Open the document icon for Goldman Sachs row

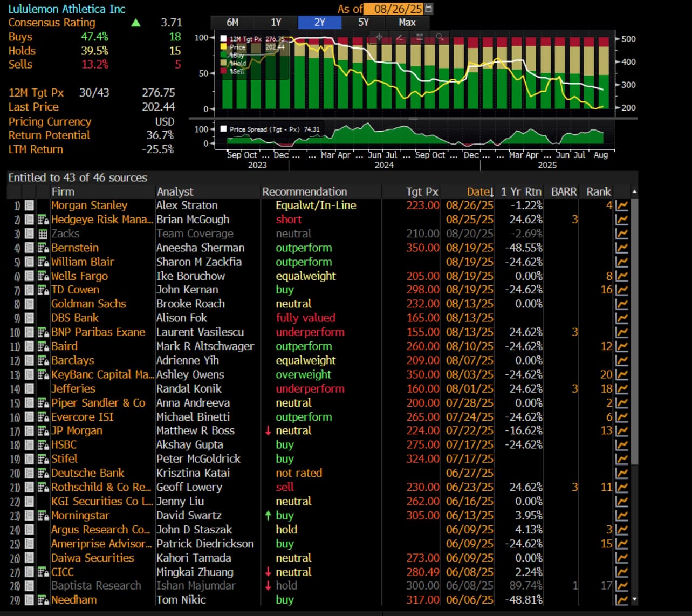29,304
